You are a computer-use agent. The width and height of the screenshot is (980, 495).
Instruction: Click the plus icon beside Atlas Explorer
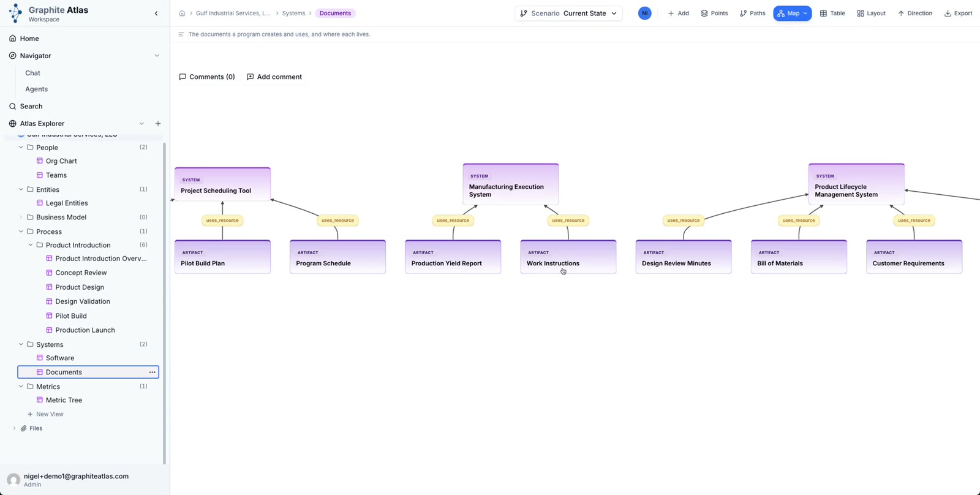[158, 124]
